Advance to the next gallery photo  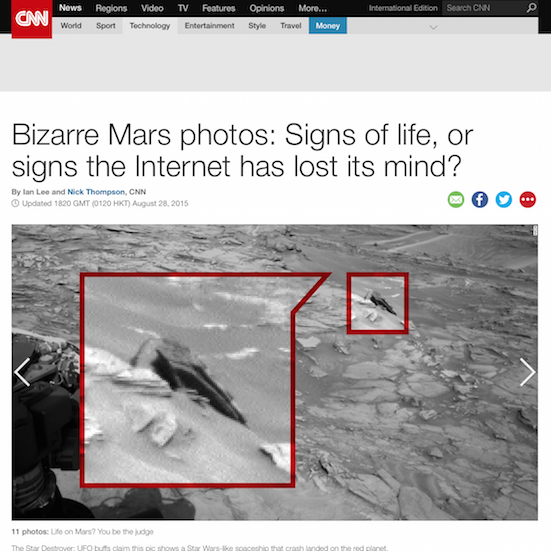tap(527, 372)
